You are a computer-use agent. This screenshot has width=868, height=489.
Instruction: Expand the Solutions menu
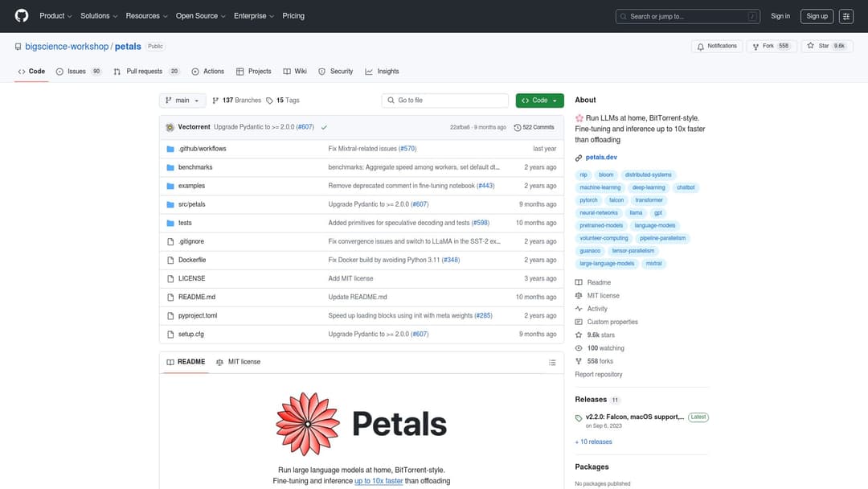coord(99,16)
